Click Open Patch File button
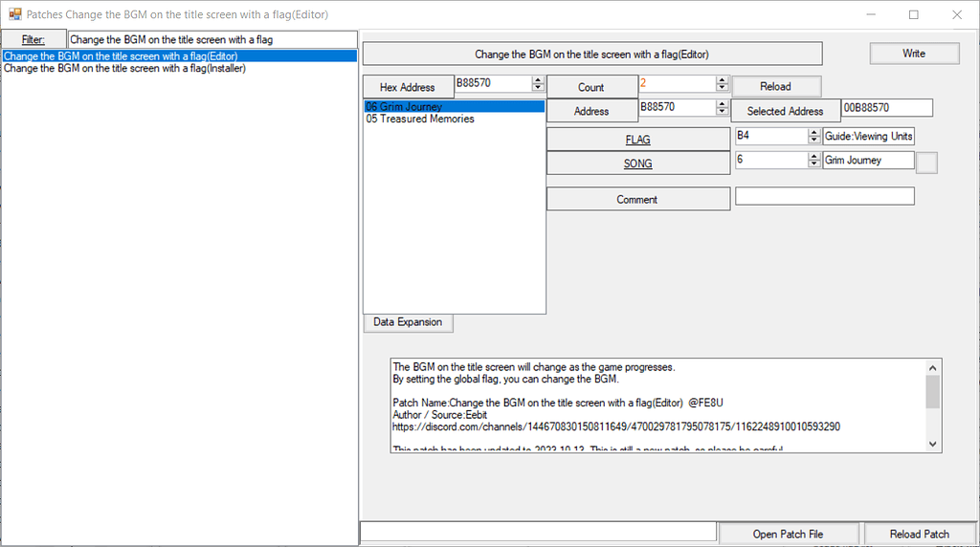The image size is (980, 547). click(x=788, y=534)
